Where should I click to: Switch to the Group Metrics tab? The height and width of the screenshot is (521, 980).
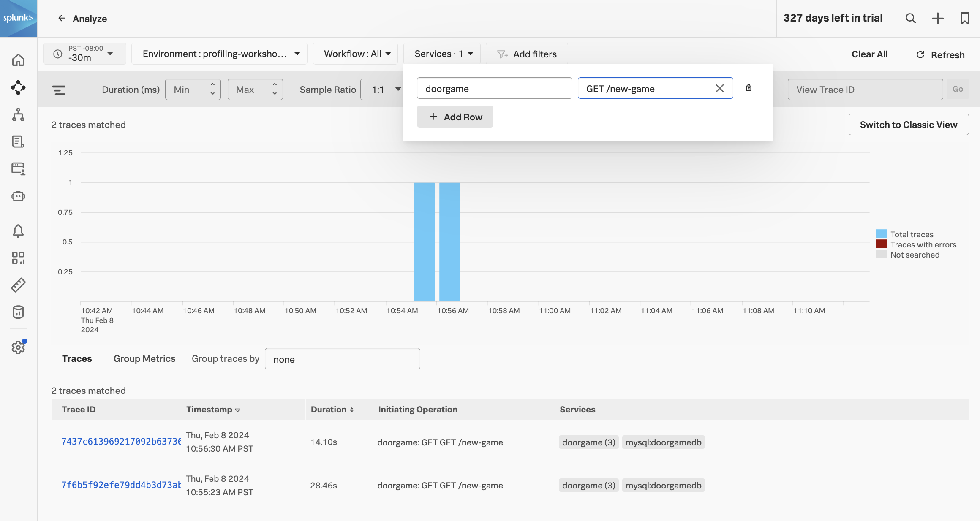click(x=144, y=358)
